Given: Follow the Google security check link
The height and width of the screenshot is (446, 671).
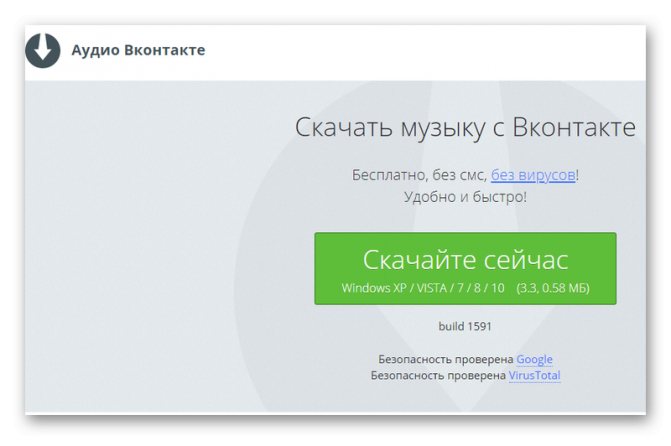Looking at the screenshot, I should [534, 359].
